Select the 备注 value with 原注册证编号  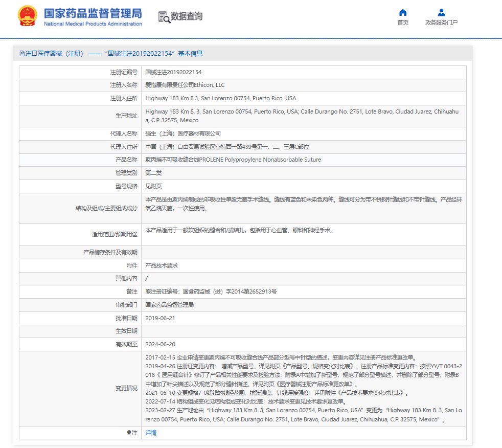click(211, 292)
